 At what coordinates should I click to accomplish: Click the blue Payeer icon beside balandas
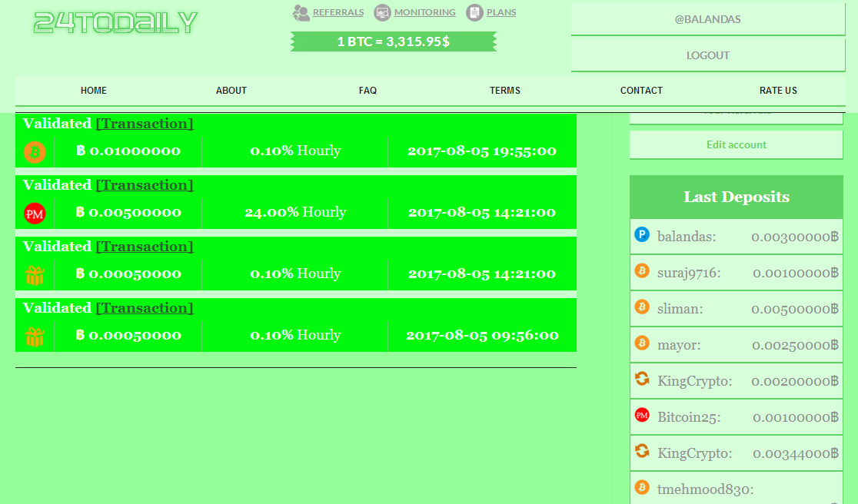point(642,235)
